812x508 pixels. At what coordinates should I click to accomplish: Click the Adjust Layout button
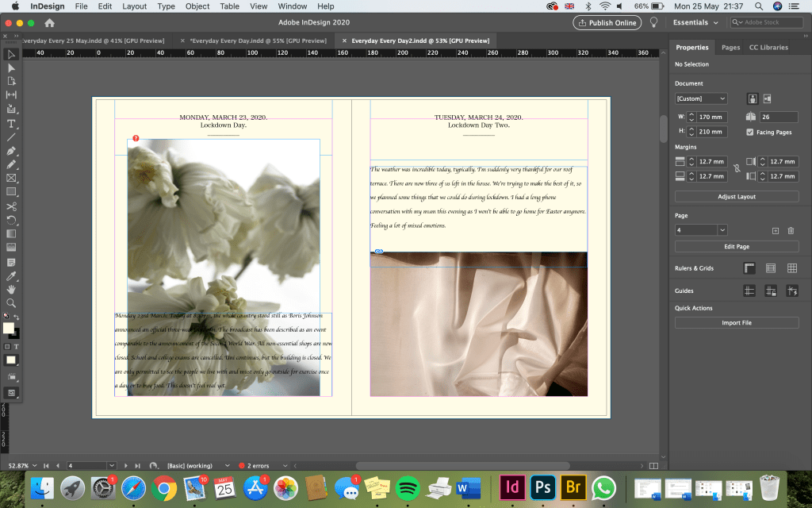click(x=737, y=196)
